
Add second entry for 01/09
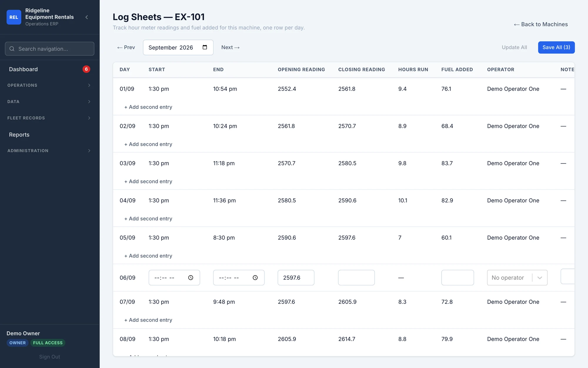148,107
